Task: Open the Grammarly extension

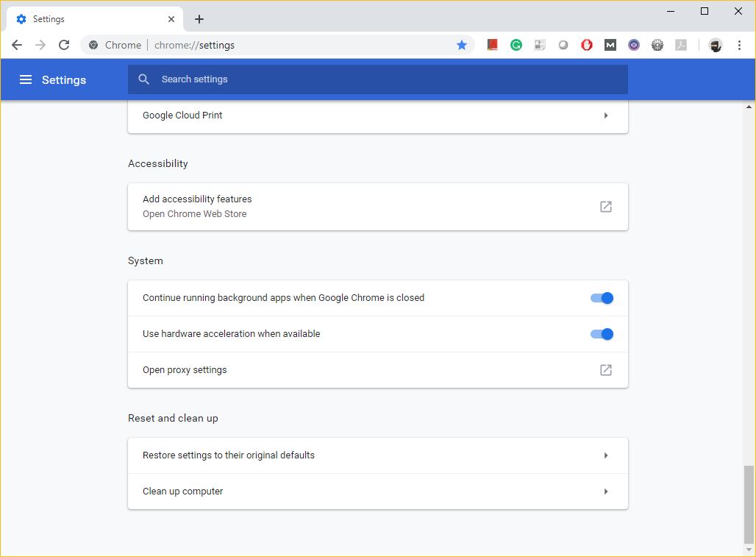Action: tap(516, 45)
